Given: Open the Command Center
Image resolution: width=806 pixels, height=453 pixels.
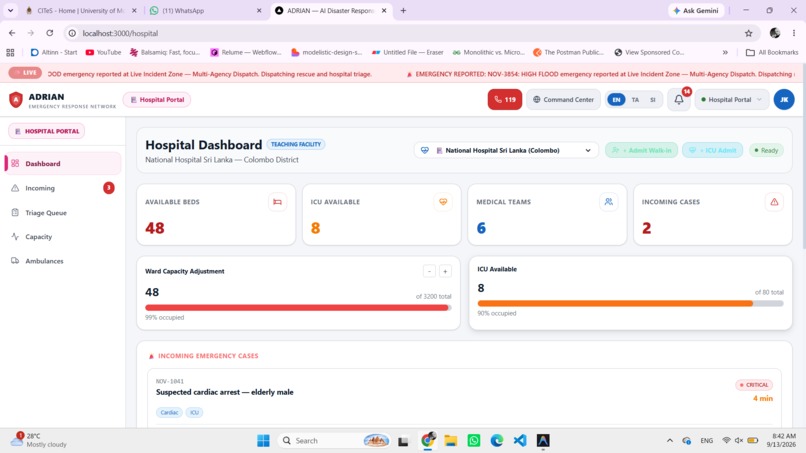Looking at the screenshot, I should tap(563, 100).
